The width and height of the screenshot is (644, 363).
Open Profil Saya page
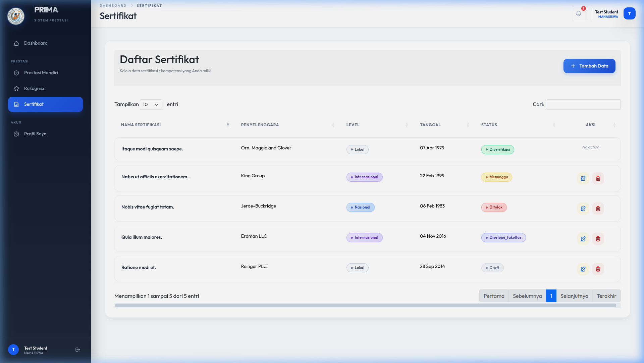[x=35, y=134]
